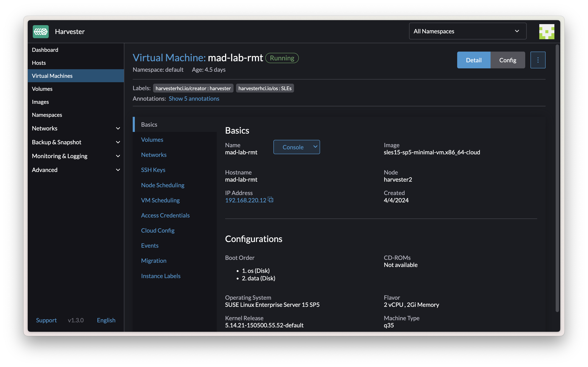The image size is (588, 367).
Task: Show 5 annotations link
Action: (194, 99)
